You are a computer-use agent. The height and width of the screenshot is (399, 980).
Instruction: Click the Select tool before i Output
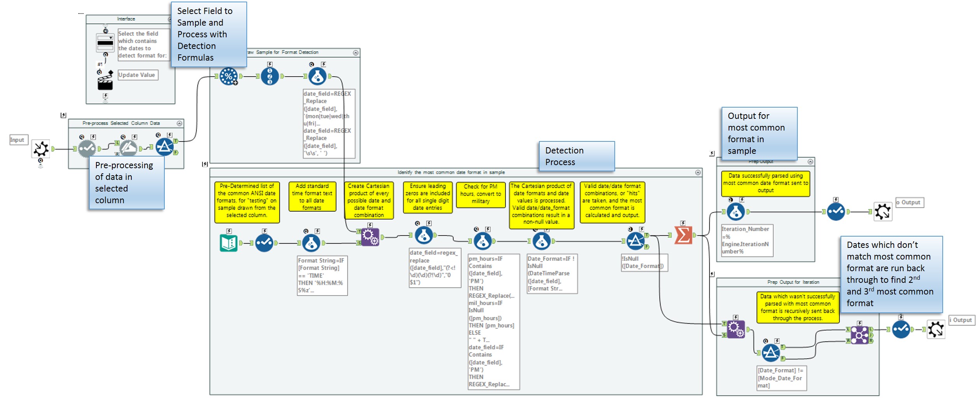(901, 329)
